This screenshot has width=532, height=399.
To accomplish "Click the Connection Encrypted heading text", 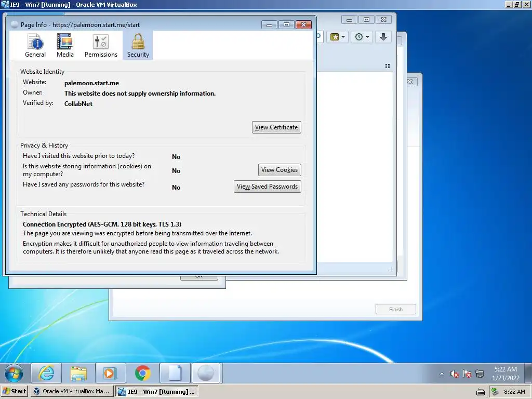I will 102,224.
